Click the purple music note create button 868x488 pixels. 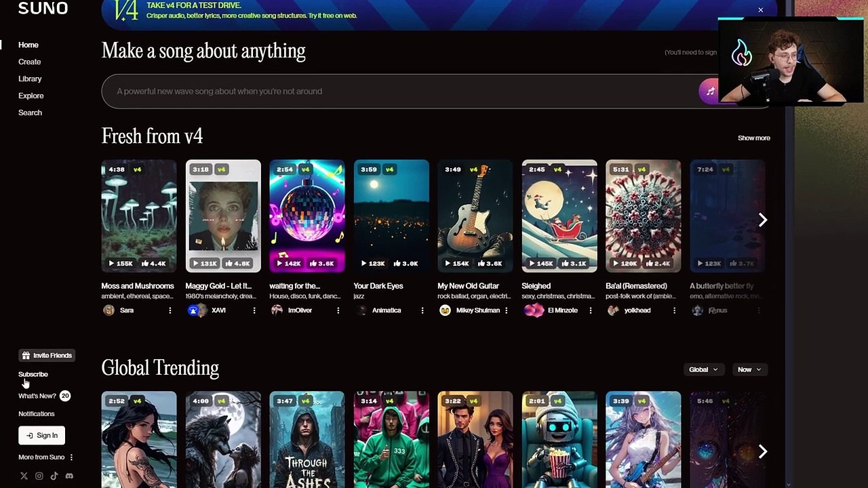point(709,91)
